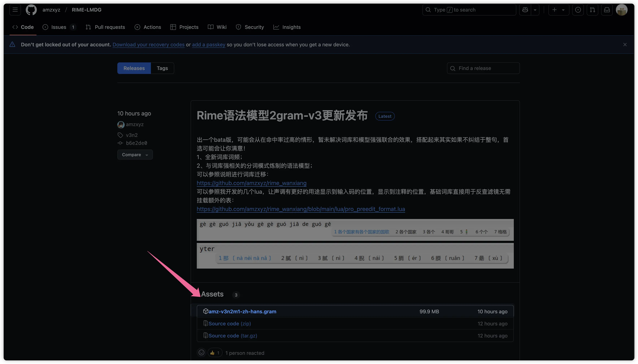638x364 pixels.
Task: Open the Compare dropdown button
Action: click(134, 154)
